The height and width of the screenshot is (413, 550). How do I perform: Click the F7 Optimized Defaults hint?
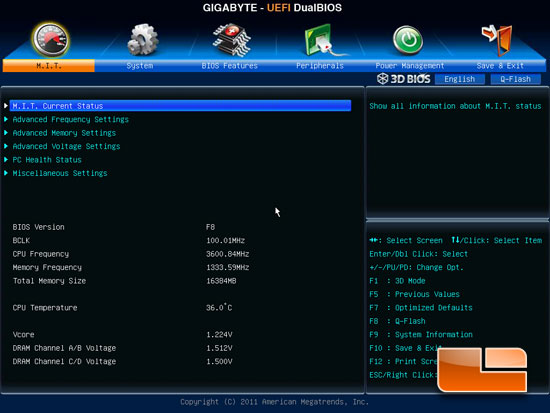(x=421, y=308)
